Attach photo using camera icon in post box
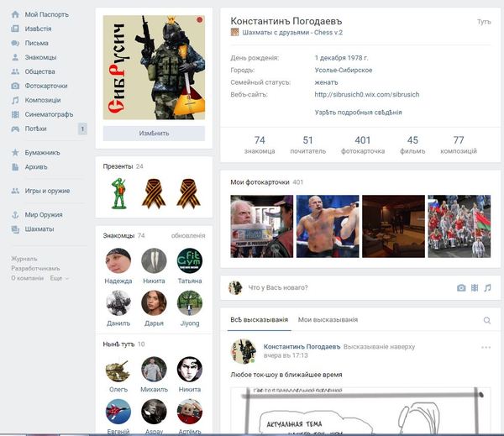The width and height of the screenshot is (504, 436). point(461,287)
